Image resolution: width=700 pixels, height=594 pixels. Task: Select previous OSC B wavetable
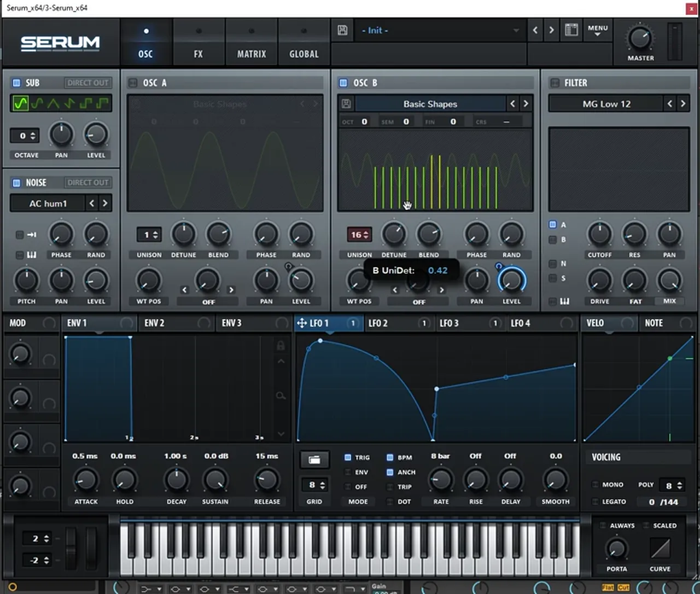pyautogui.click(x=512, y=103)
